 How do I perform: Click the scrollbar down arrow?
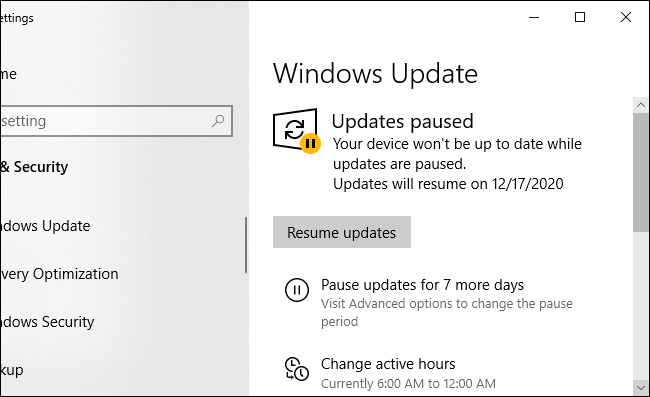coord(641,388)
